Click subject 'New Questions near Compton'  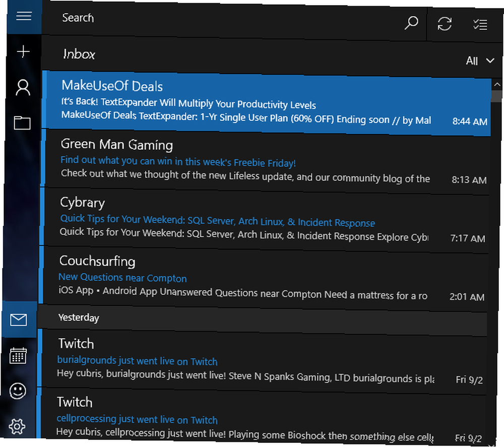(122, 277)
